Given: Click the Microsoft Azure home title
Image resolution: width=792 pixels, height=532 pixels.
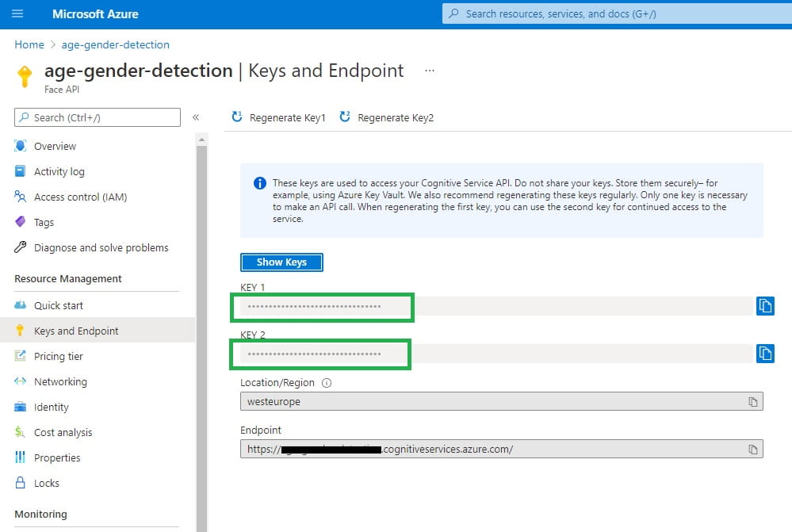Looking at the screenshot, I should tap(95, 14).
